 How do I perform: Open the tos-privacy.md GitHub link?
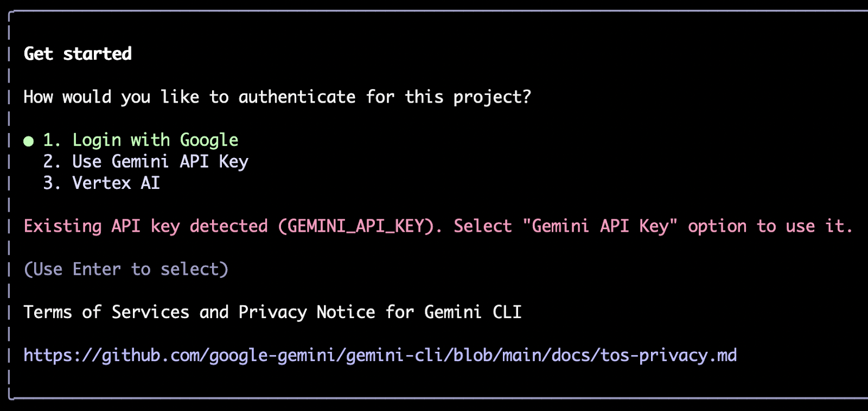379,355
